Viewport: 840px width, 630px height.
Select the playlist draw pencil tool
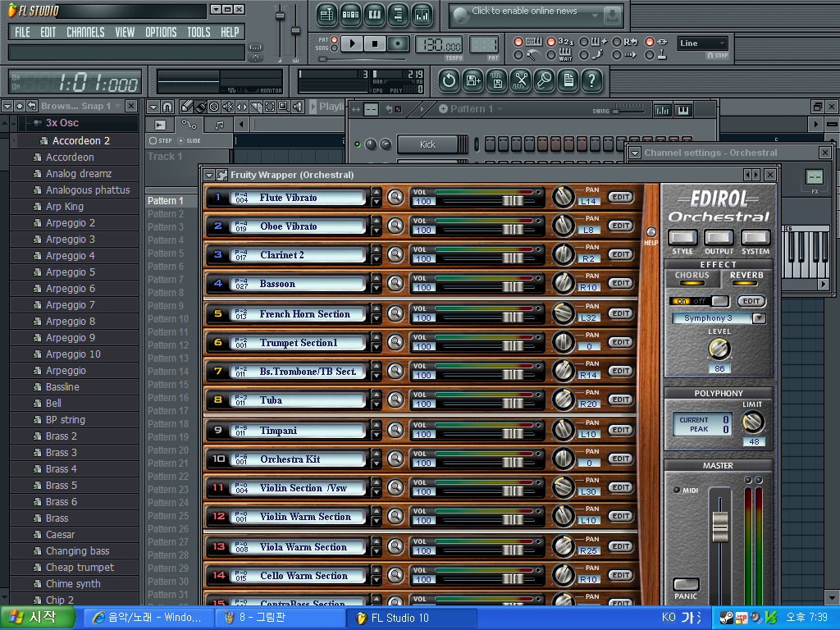(x=186, y=107)
